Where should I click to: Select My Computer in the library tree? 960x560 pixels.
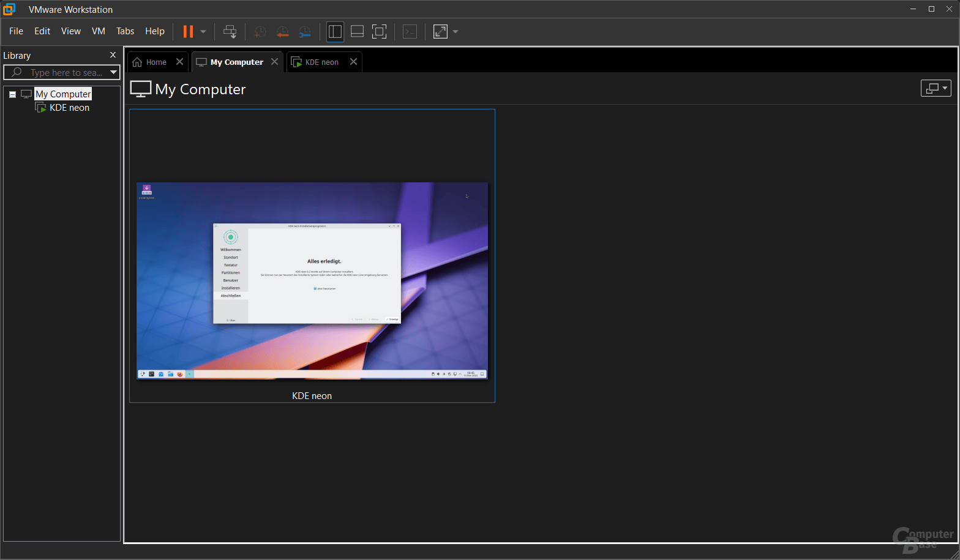(63, 94)
